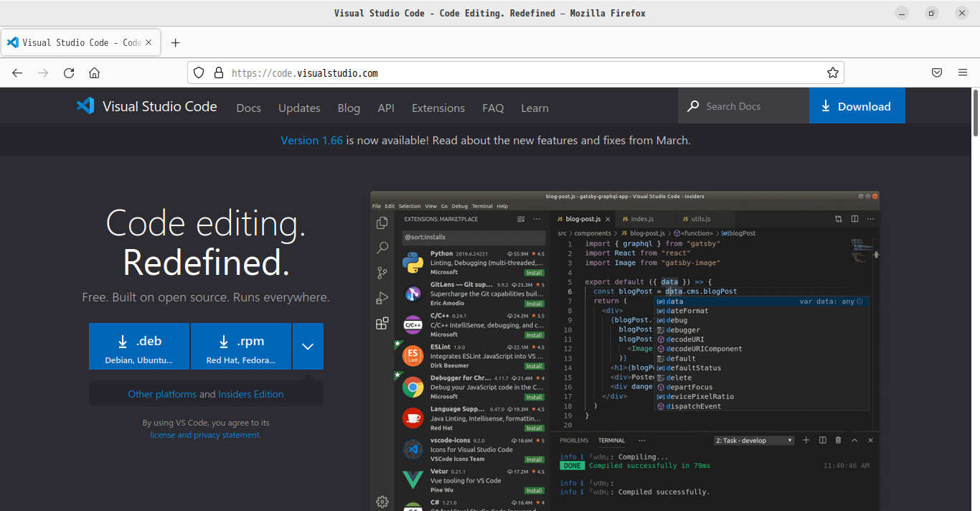980x511 pixels.
Task: Click the Source Control icon in screenshot
Action: click(382, 273)
